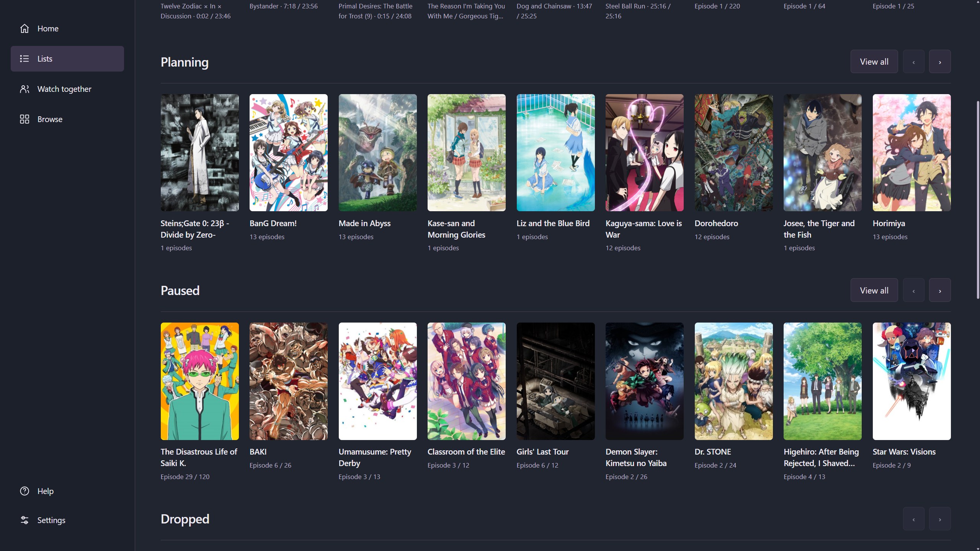Image resolution: width=980 pixels, height=551 pixels.
Task: Show previous Dropped items with left chevron
Action: pyautogui.click(x=913, y=519)
